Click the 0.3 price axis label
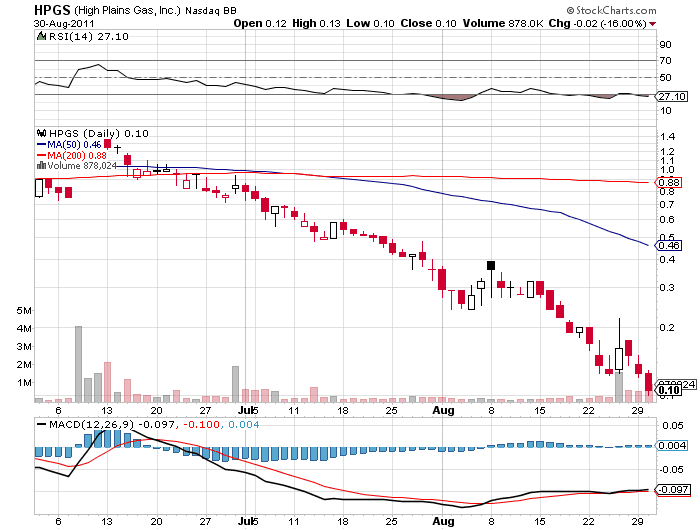Viewport: 700px width, 530px height. click(x=667, y=287)
